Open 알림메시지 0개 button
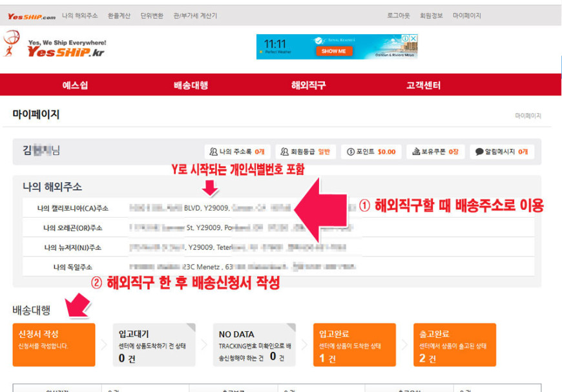Viewport: 562px width, 392px height. [502, 152]
